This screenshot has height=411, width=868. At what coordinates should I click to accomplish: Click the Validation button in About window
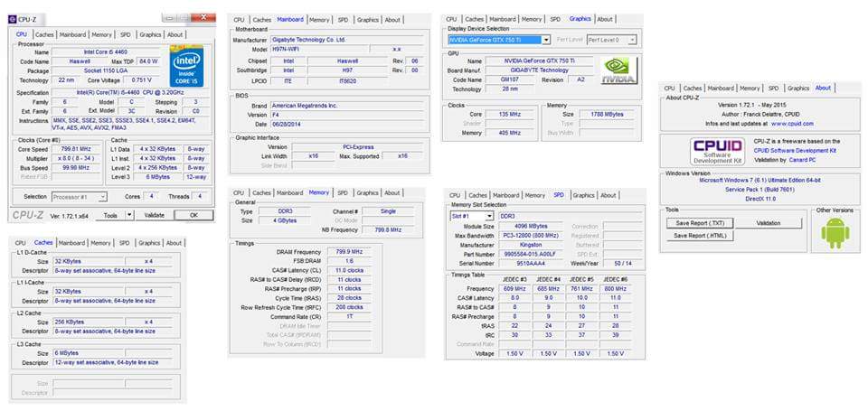[x=769, y=223]
